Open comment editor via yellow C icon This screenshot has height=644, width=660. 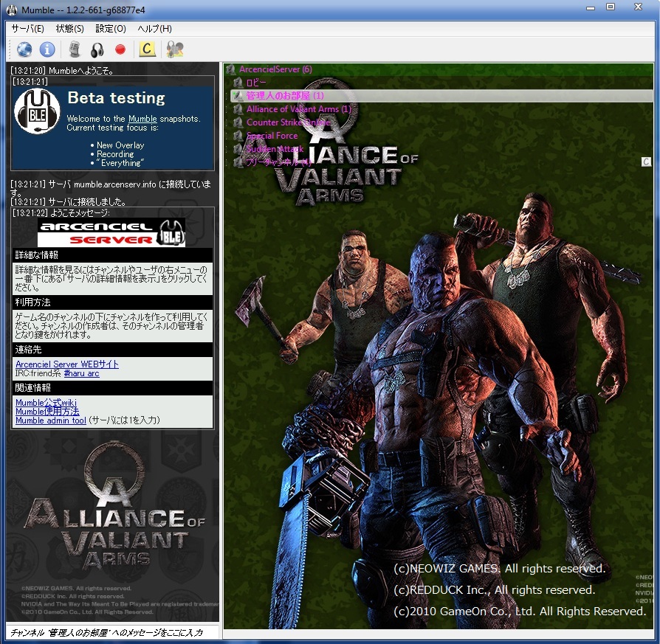click(147, 49)
